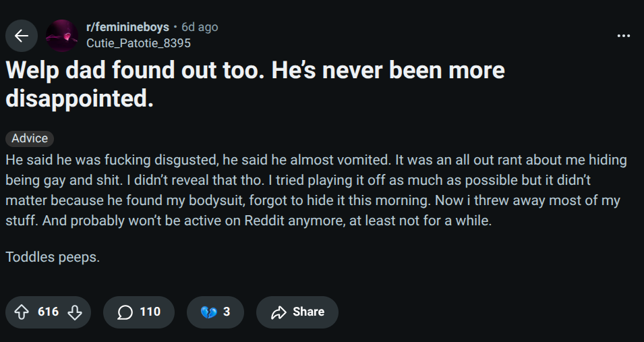Viewport: 644px width, 342px height.
Task: Click the broken heart award icon
Action: coord(208,312)
